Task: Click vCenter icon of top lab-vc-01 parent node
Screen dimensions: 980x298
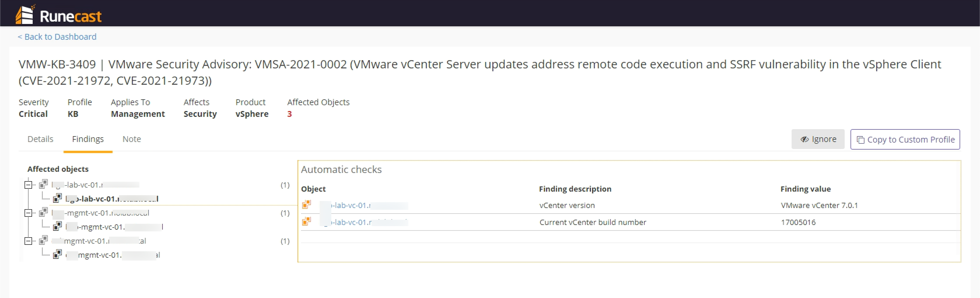Action: 44,184
